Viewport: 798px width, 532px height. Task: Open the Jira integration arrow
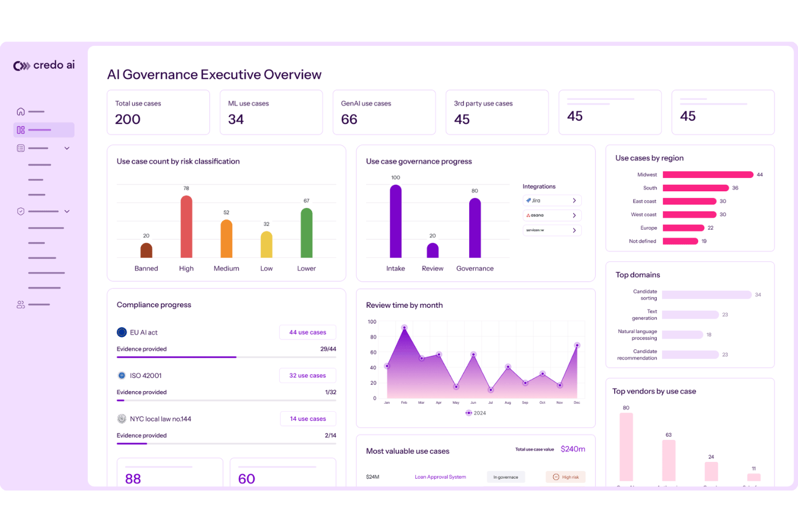(574, 201)
